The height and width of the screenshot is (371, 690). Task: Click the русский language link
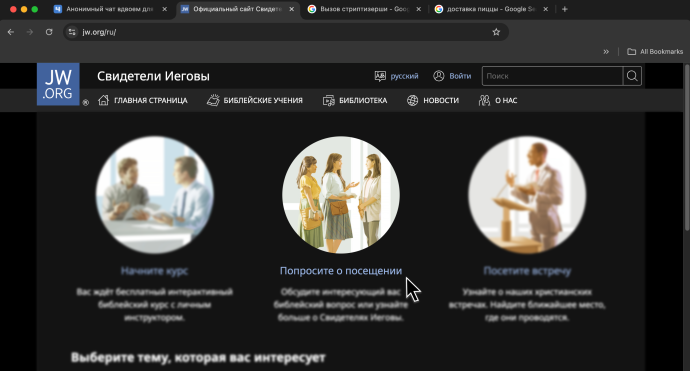(x=404, y=76)
